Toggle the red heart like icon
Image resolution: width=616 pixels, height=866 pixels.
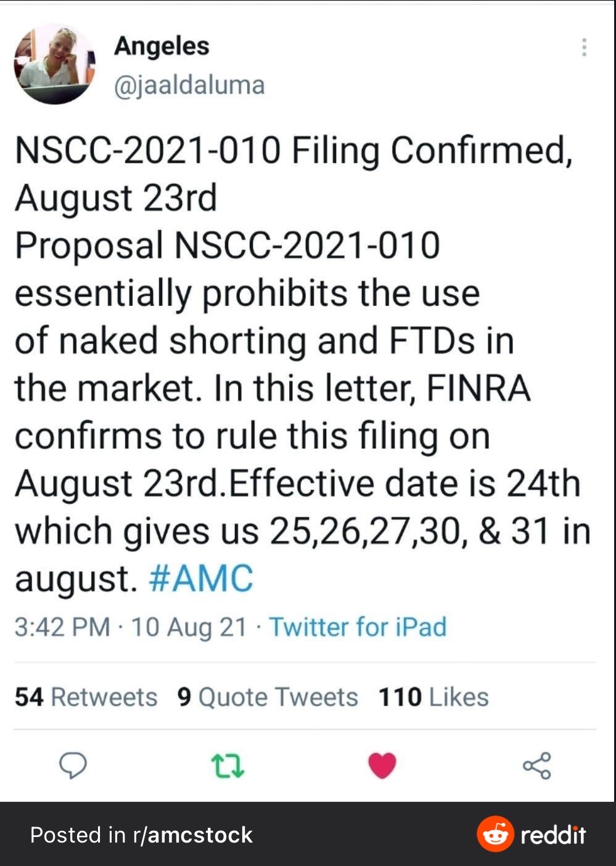tap(382, 766)
